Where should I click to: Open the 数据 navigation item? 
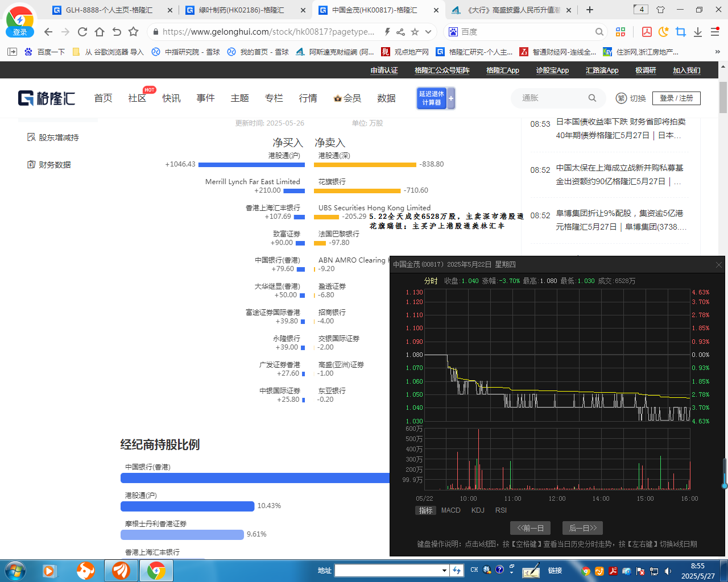(386, 98)
